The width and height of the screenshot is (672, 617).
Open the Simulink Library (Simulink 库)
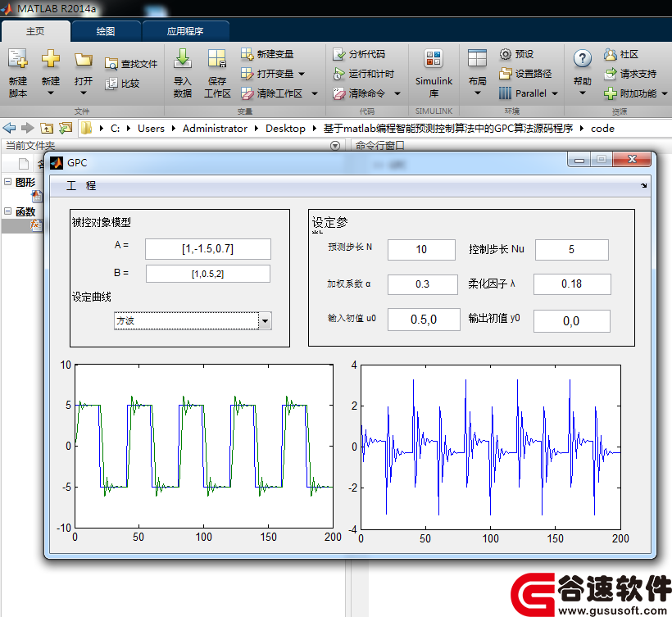pyautogui.click(x=434, y=73)
